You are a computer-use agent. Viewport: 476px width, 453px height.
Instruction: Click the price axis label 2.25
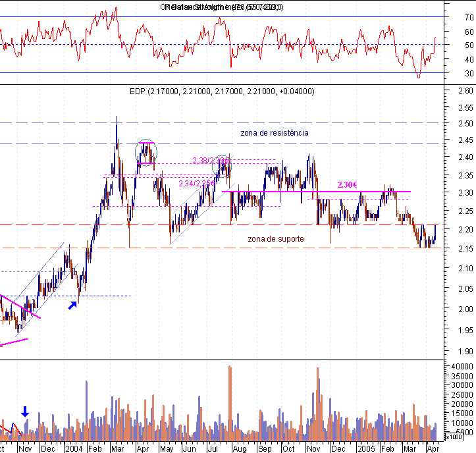tap(465, 211)
